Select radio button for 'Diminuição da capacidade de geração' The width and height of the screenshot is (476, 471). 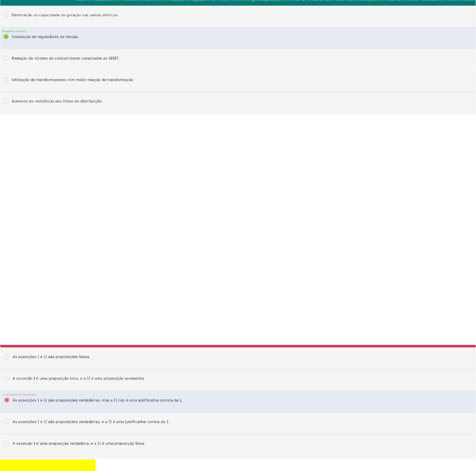[x=6, y=15]
